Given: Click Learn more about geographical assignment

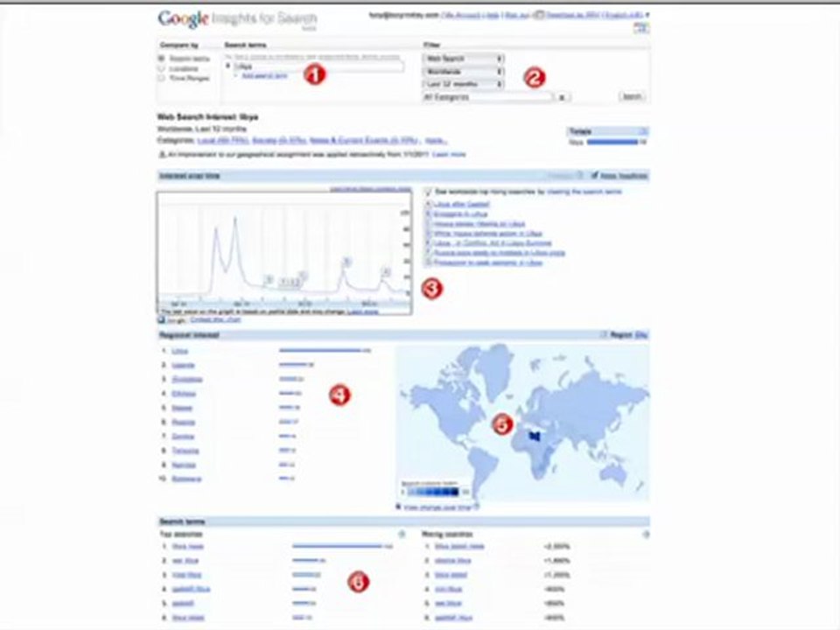Looking at the screenshot, I should (449, 154).
